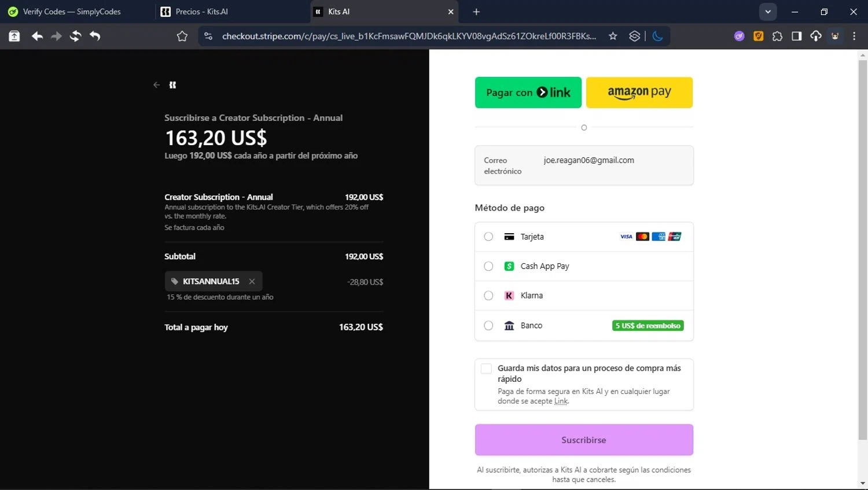Image resolution: width=868 pixels, height=490 pixels.
Task: Click the Método de pago heading
Action: (x=510, y=208)
